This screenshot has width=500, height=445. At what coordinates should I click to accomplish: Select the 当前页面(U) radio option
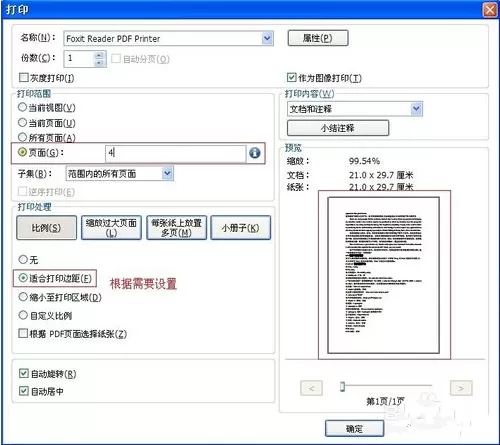coord(22,123)
